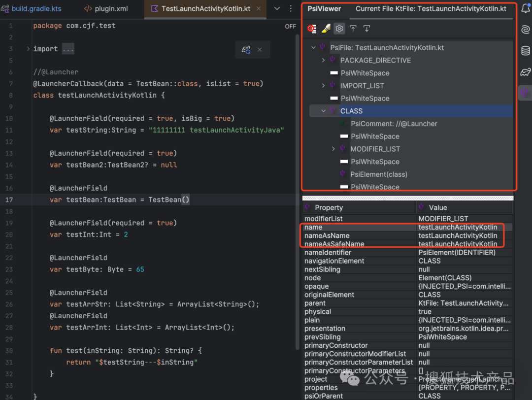Image resolution: width=532 pixels, height=400 pixels.
Task: Click the up-arrow icon in the PsiViewer toolbar
Action: tap(353, 29)
